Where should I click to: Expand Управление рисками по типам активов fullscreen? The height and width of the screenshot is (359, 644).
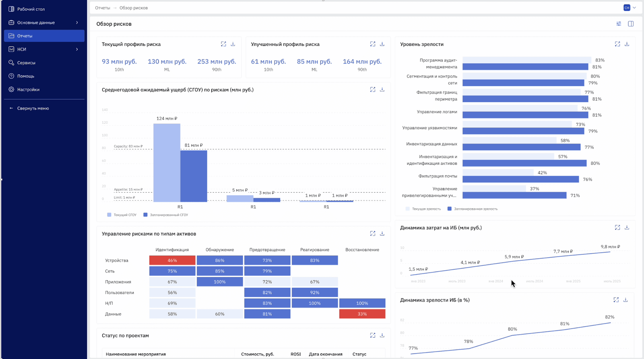[373, 234]
